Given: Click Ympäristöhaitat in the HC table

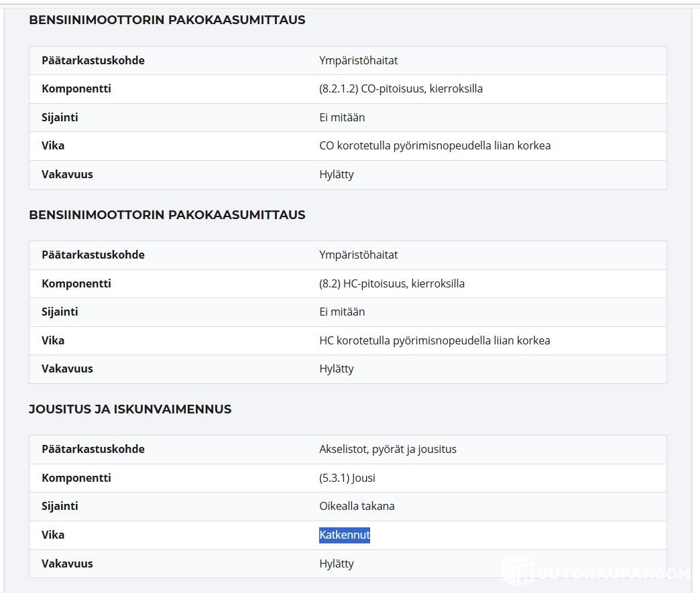Looking at the screenshot, I should (x=358, y=255).
